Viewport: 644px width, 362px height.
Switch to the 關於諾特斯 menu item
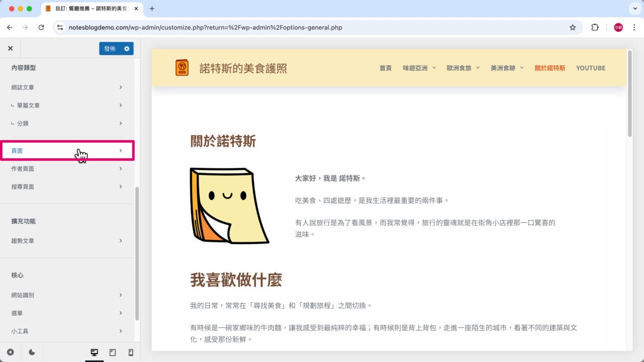(x=550, y=68)
